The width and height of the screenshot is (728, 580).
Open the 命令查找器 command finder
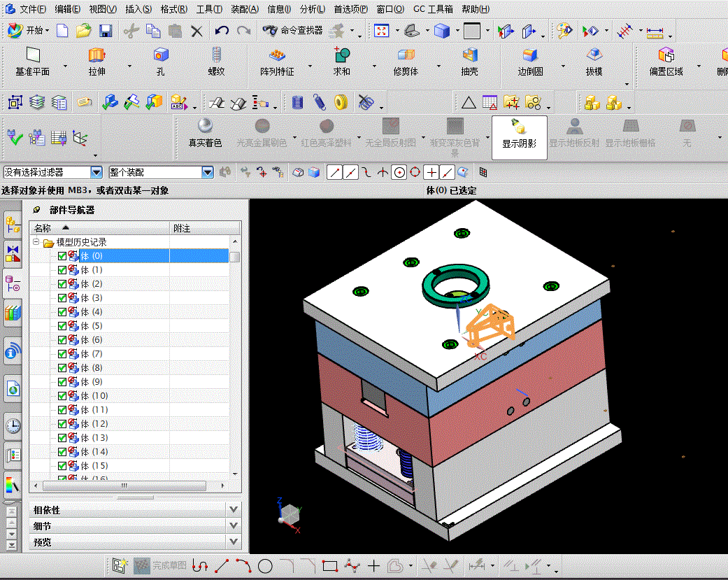click(x=292, y=31)
